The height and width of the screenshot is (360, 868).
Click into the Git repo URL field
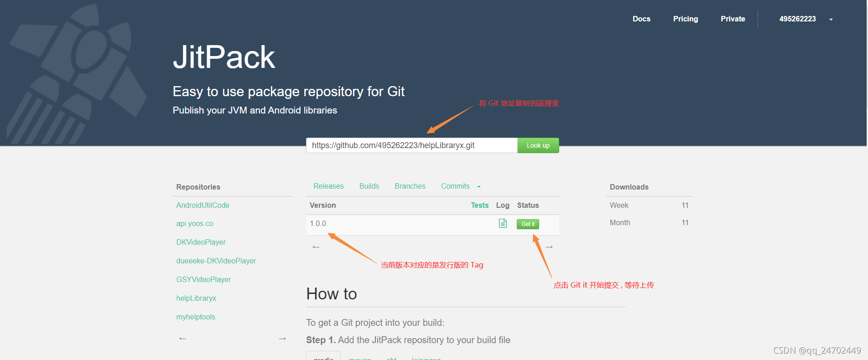(412, 145)
